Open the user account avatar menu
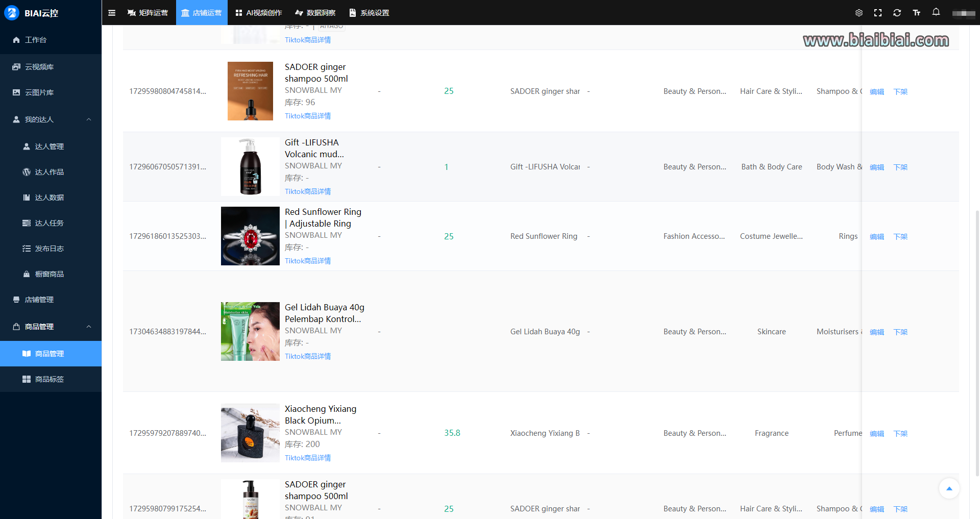980x519 pixels. 964,13
